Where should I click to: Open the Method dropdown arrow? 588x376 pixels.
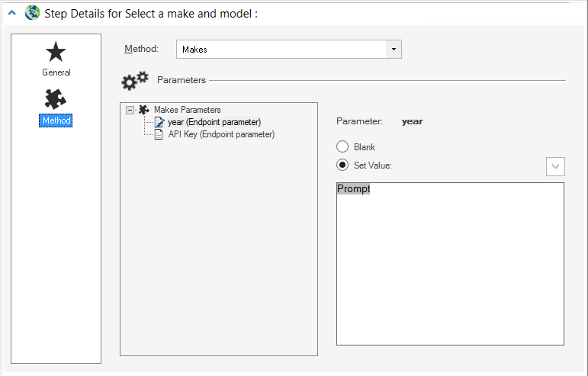tap(394, 49)
